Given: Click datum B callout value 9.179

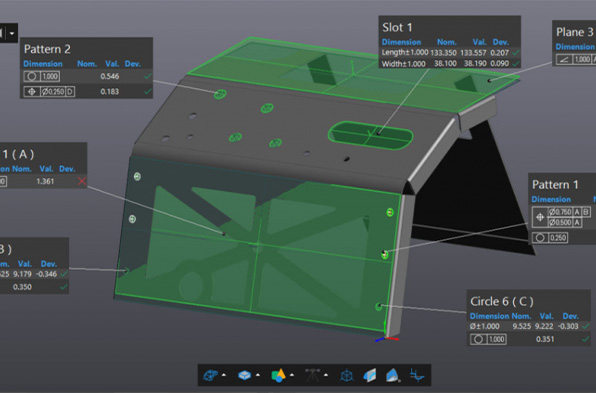Looking at the screenshot, I should pos(22,274).
